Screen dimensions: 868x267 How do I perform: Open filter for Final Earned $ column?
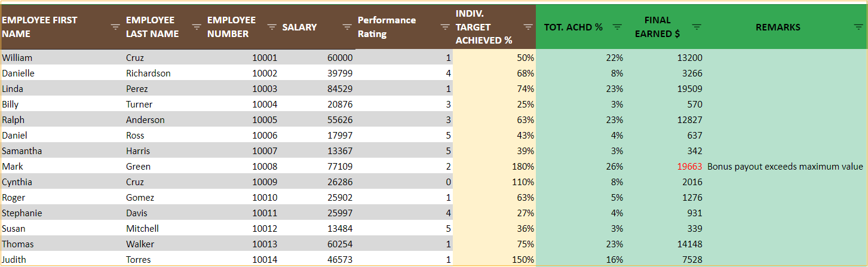(697, 27)
